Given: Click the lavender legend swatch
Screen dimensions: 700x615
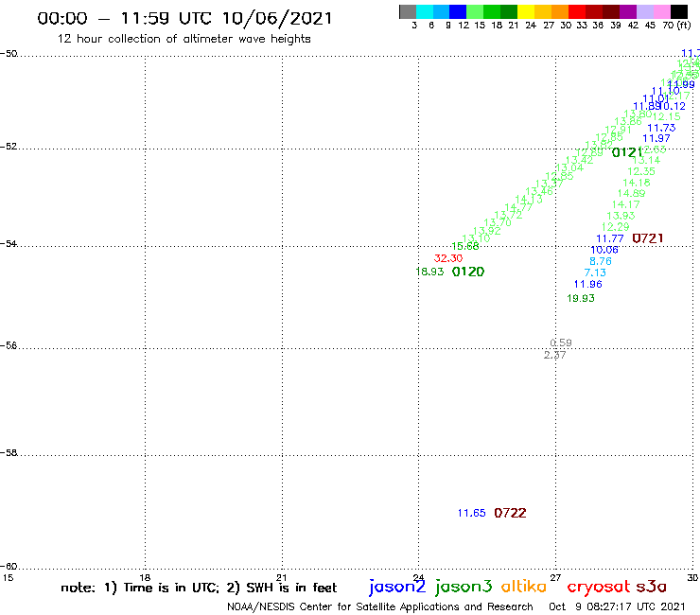Looking at the screenshot, I should [645, 11].
